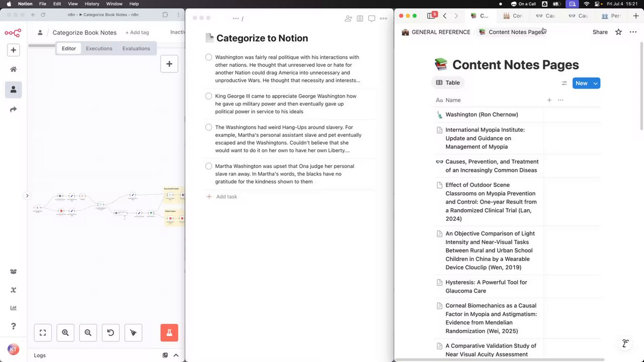Open the n8n personal projects person icon
The height and width of the screenshot is (362, 644).
pyautogui.click(x=14, y=89)
